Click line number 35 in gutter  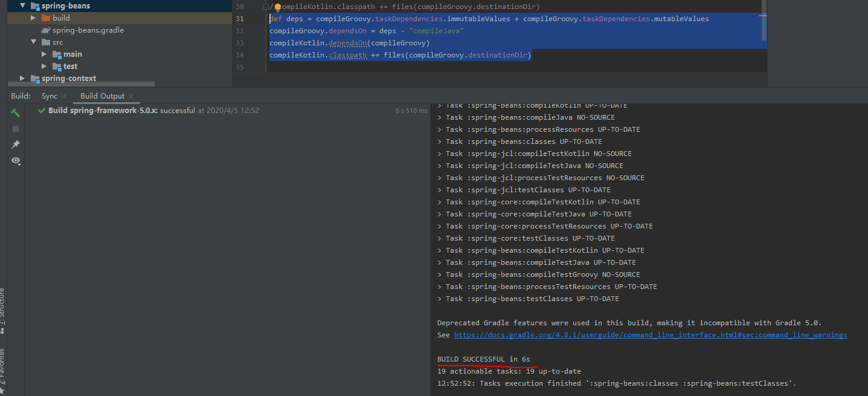240,67
